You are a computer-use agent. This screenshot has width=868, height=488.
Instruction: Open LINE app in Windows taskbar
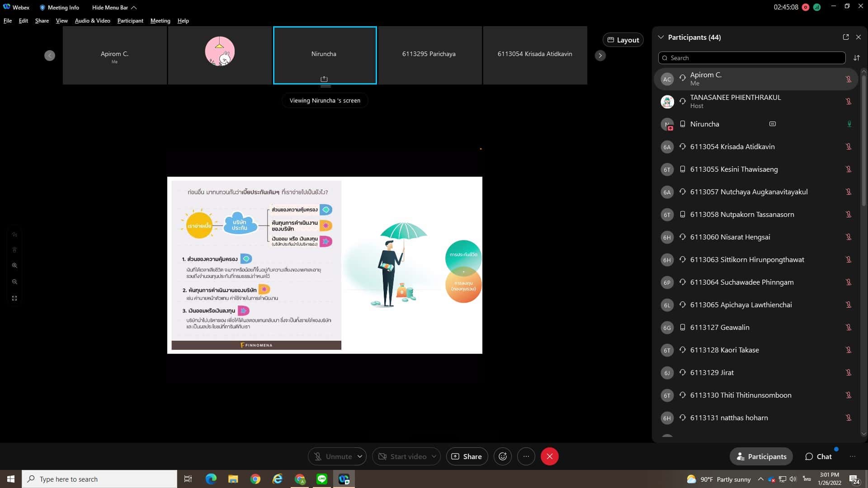coord(322,479)
